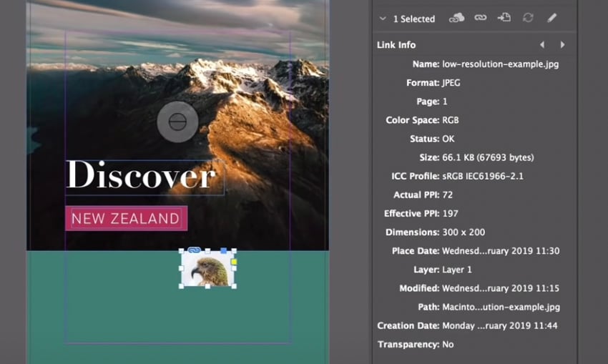Click the content grabber circle on mountain image

[x=177, y=122]
